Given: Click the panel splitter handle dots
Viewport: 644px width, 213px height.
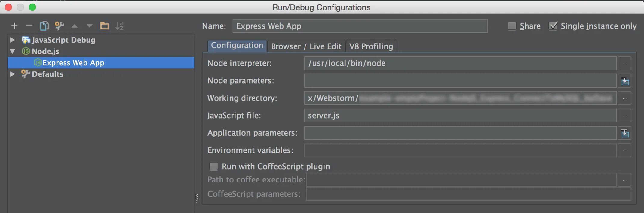Looking at the screenshot, I should (197, 198).
